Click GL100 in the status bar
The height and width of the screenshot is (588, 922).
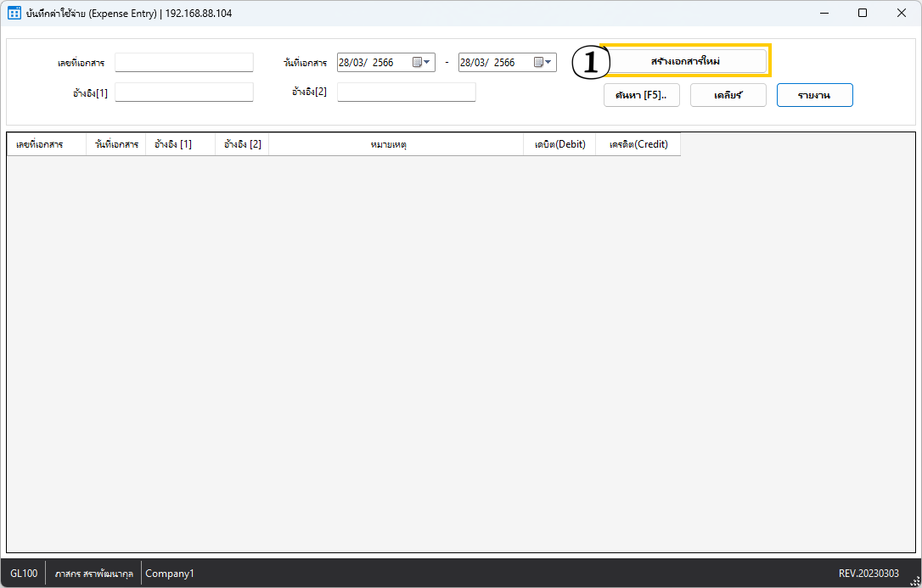click(x=24, y=574)
